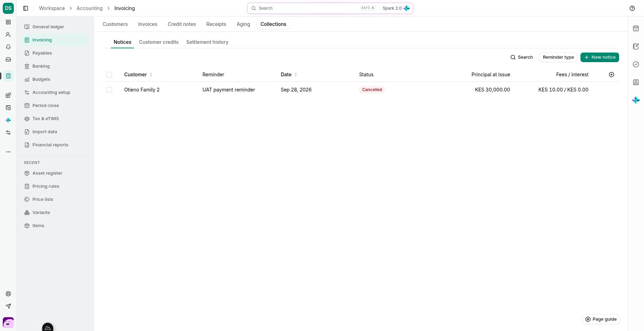Image resolution: width=644 pixels, height=331 pixels.
Task: Open the Settlement history subtab
Action: 207,42
